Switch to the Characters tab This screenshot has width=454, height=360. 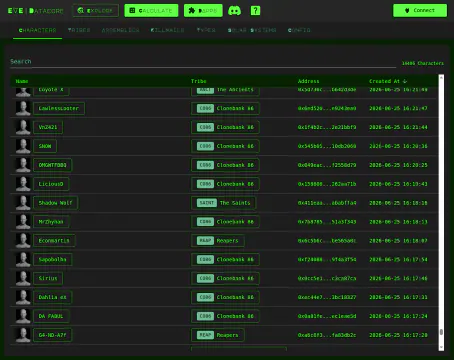(37, 30)
